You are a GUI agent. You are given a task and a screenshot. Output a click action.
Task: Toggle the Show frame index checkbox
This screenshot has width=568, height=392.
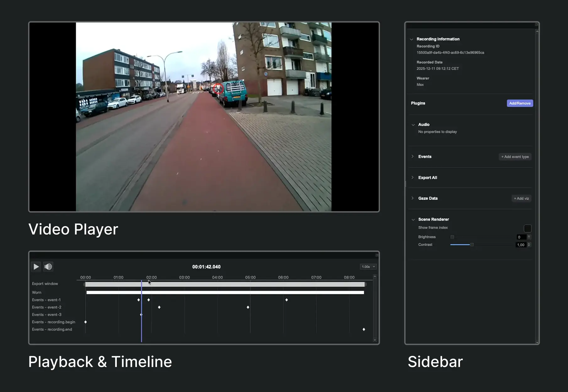pos(527,228)
